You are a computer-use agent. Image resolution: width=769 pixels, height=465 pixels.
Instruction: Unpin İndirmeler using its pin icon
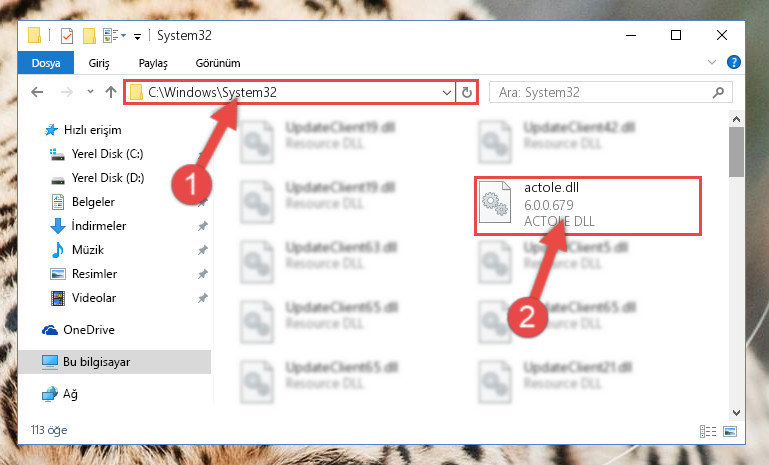202,226
